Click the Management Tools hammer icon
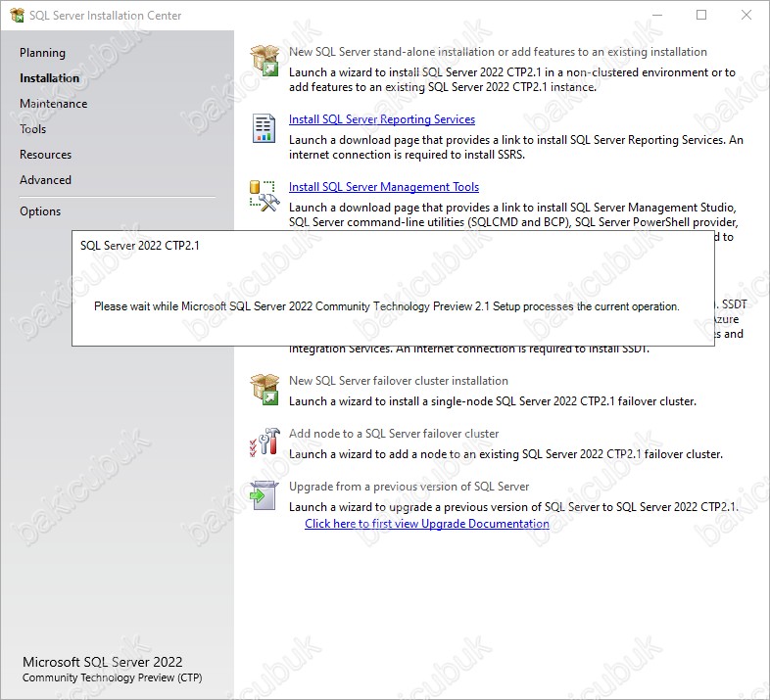The height and width of the screenshot is (700, 770). click(265, 196)
